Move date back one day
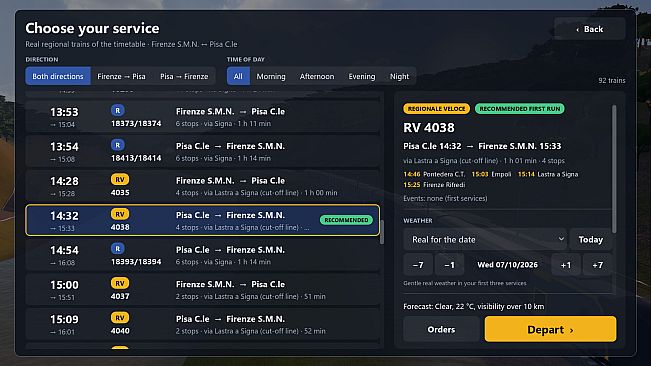 (x=449, y=265)
